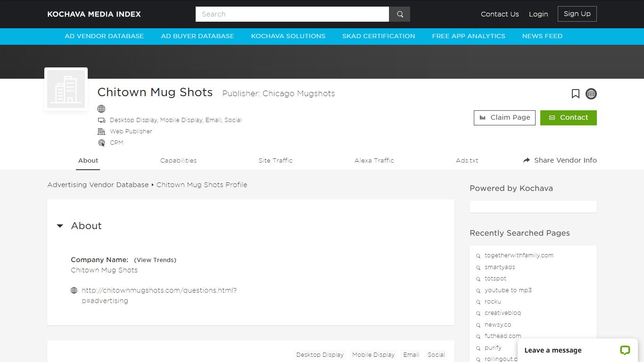Click the cursor icon beside CPM

coord(101,143)
